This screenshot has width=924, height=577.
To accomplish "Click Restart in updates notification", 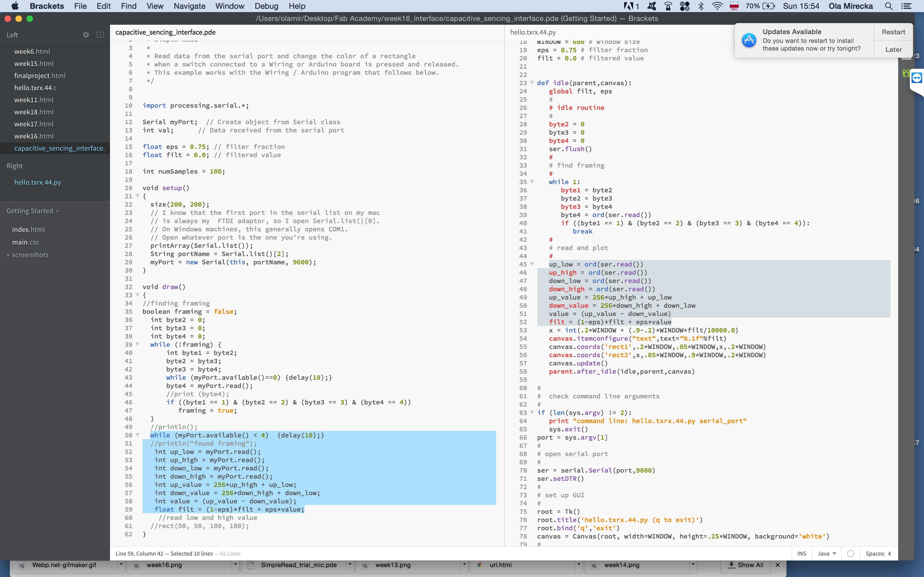I will 893,32.
